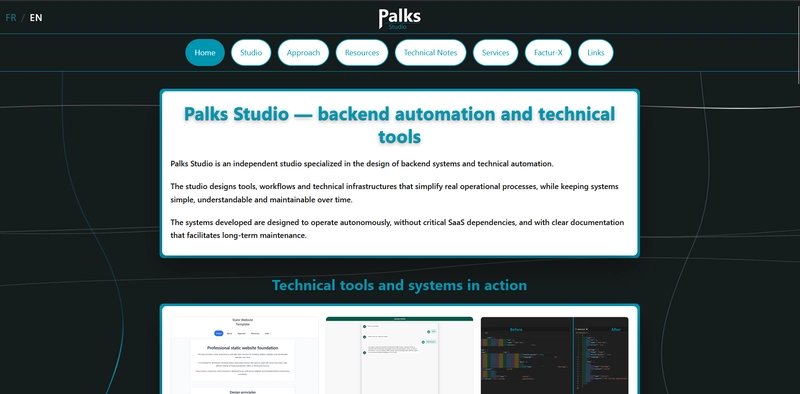Open the chat interface preview thumbnail

399,355
